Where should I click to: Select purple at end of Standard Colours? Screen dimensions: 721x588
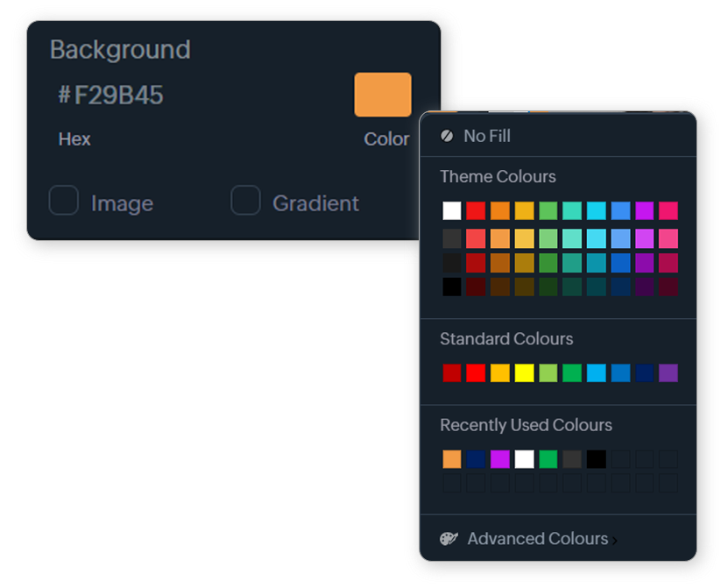[x=668, y=372]
